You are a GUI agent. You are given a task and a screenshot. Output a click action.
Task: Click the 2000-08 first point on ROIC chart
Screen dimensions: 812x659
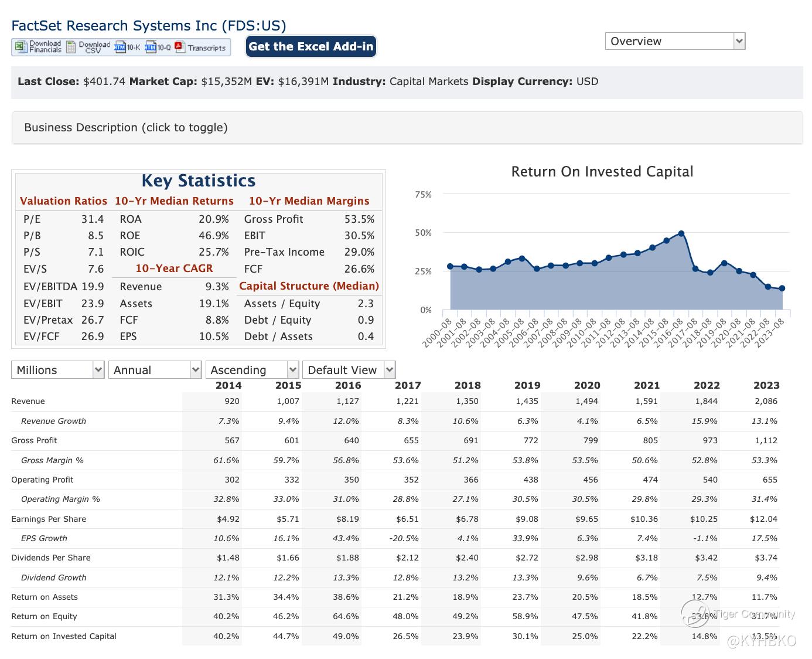coord(450,266)
